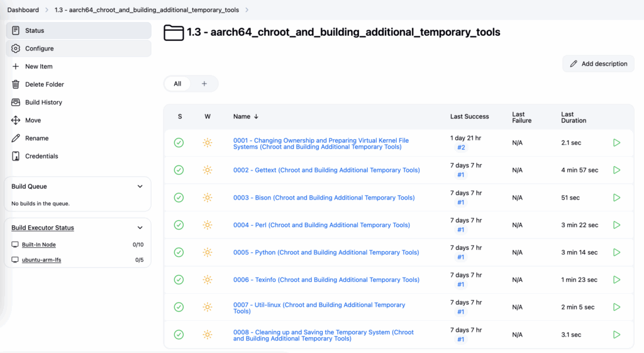Open Built-In Node executor link
Viewport: 644px width, 353px height.
tap(38, 245)
